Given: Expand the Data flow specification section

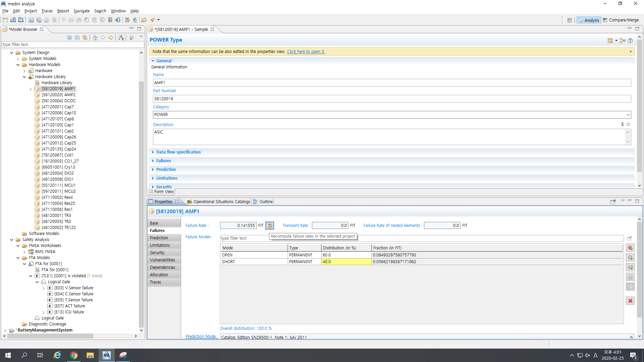Looking at the screenshot, I should pos(178,152).
